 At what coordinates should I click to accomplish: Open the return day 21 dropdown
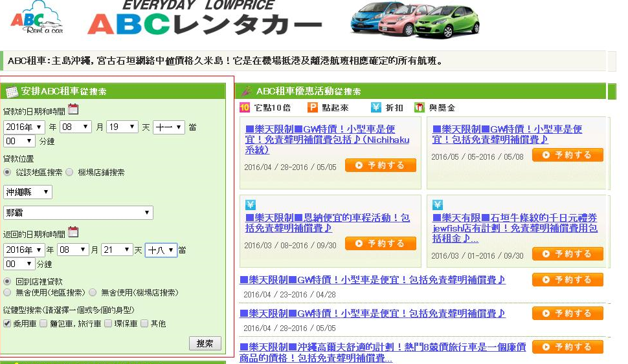click(x=117, y=250)
